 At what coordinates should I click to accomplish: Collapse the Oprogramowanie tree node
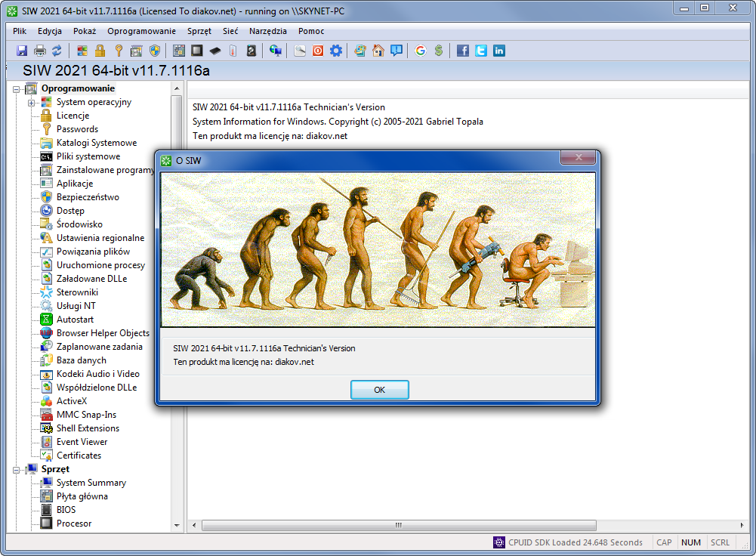pos(17,89)
